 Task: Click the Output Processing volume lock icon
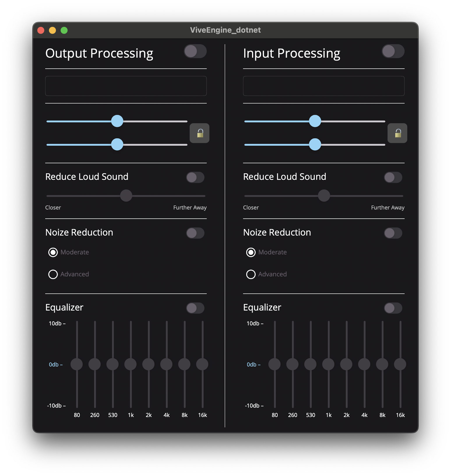(200, 133)
